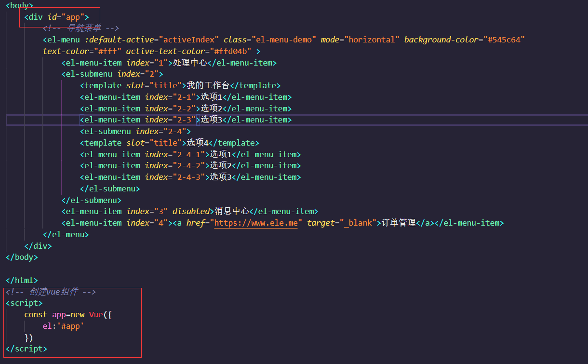Image resolution: width=588 pixels, height=364 pixels.
Task: Click the index value "2-4-2"
Action: click(189, 165)
